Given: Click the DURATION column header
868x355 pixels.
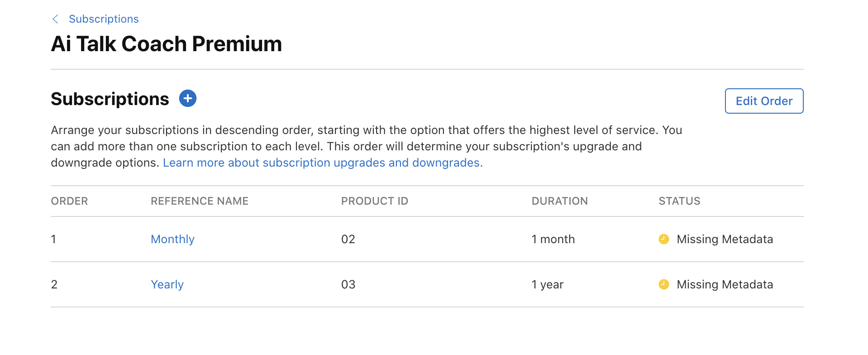Looking at the screenshot, I should (559, 201).
